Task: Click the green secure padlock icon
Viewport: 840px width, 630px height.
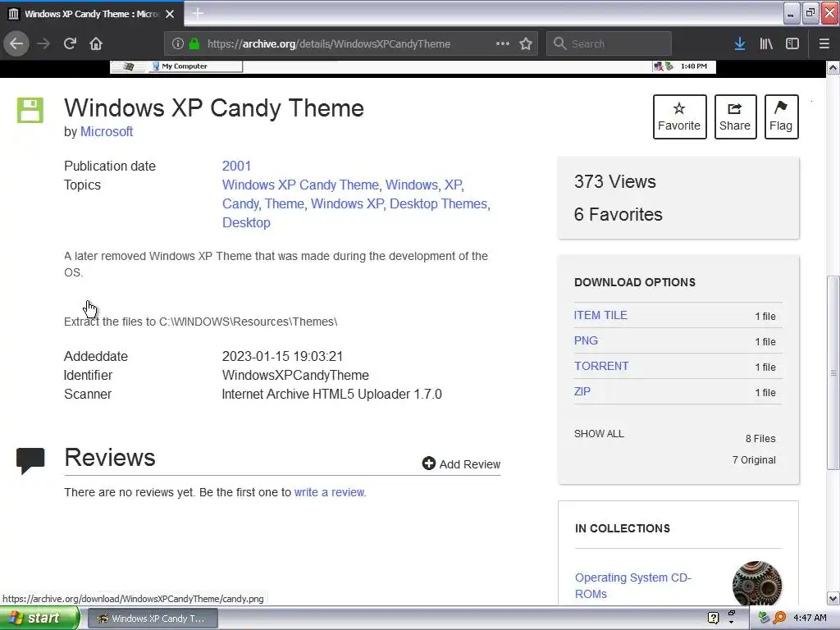Action: (x=194, y=43)
